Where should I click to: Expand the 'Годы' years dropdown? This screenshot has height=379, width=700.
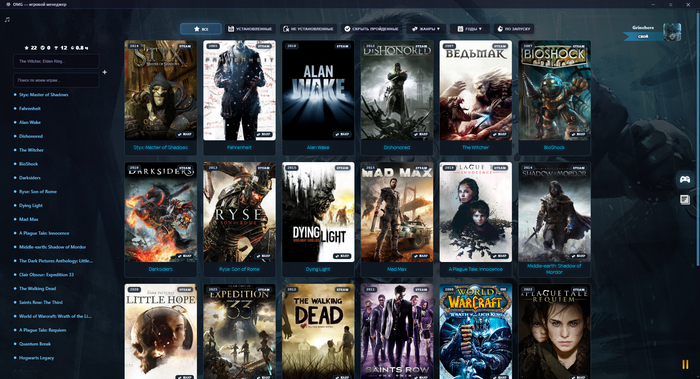click(470, 29)
